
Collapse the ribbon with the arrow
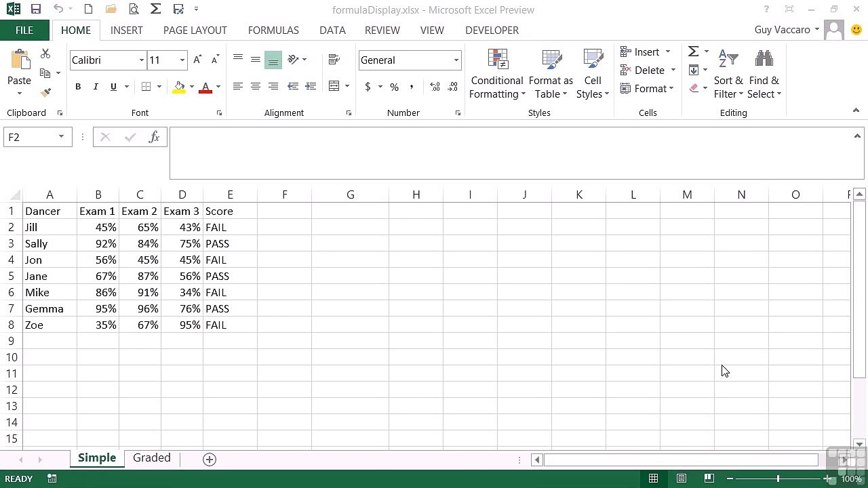point(856,110)
